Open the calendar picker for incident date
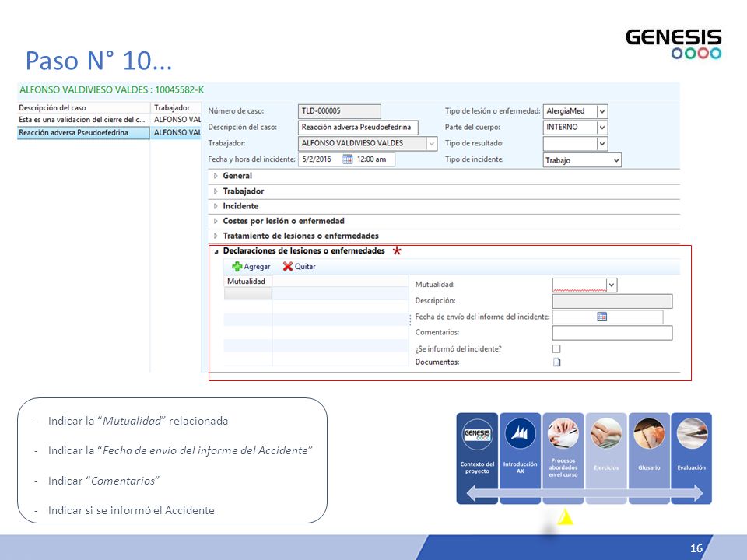 [348, 159]
